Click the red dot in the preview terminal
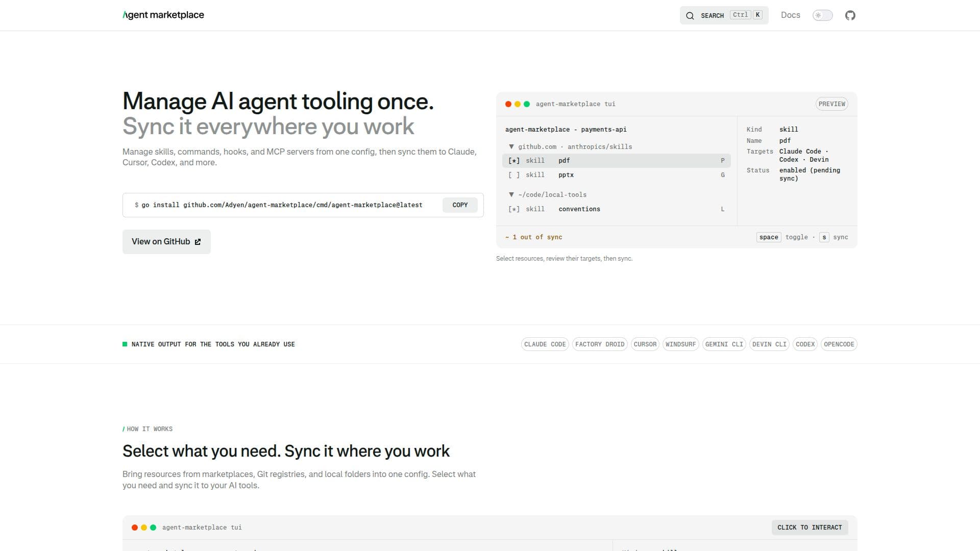 pos(508,104)
